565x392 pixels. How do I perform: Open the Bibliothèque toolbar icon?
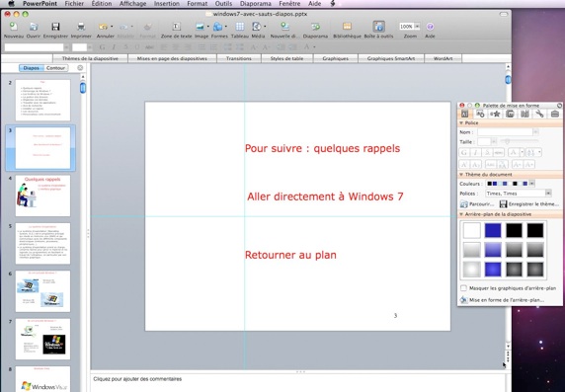347,27
